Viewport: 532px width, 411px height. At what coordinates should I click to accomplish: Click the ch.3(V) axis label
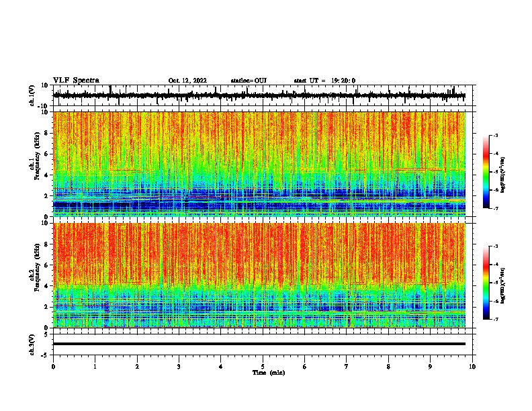coord(32,345)
